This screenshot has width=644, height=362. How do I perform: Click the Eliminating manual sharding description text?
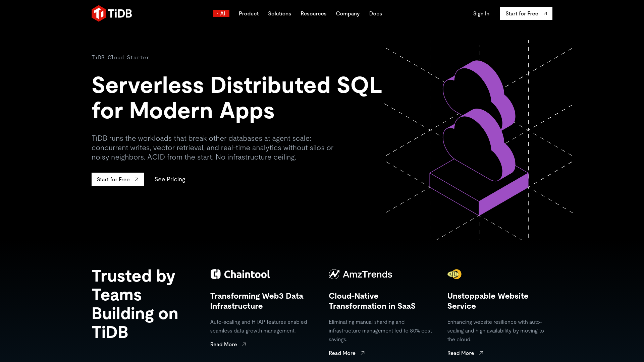(x=380, y=330)
